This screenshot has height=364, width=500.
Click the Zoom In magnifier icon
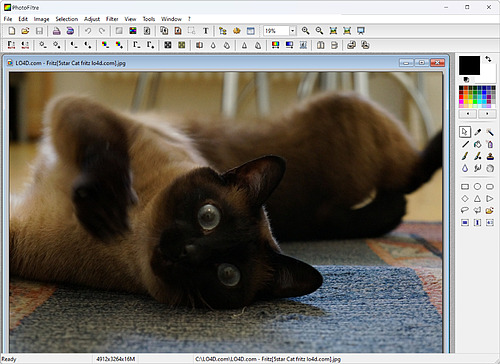coord(305,31)
